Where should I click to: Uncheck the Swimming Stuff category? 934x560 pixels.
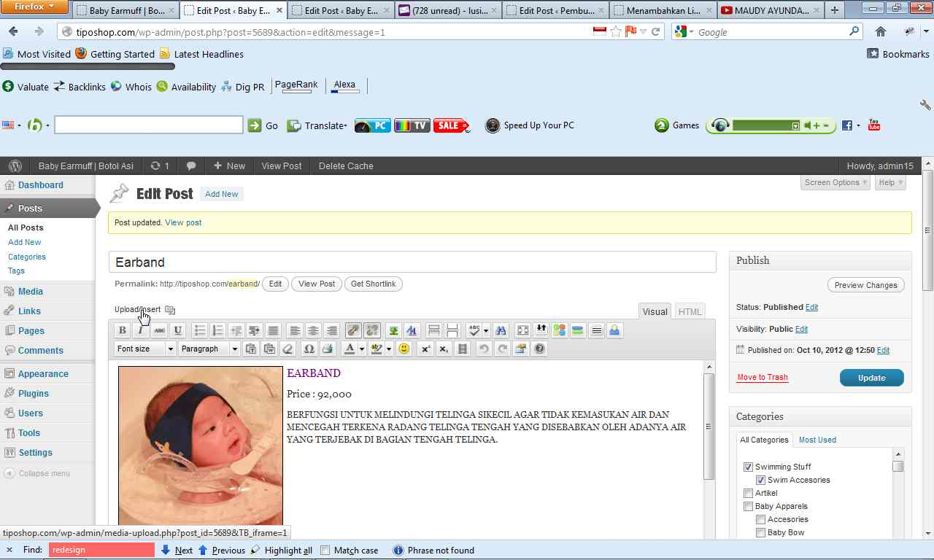tap(748, 467)
